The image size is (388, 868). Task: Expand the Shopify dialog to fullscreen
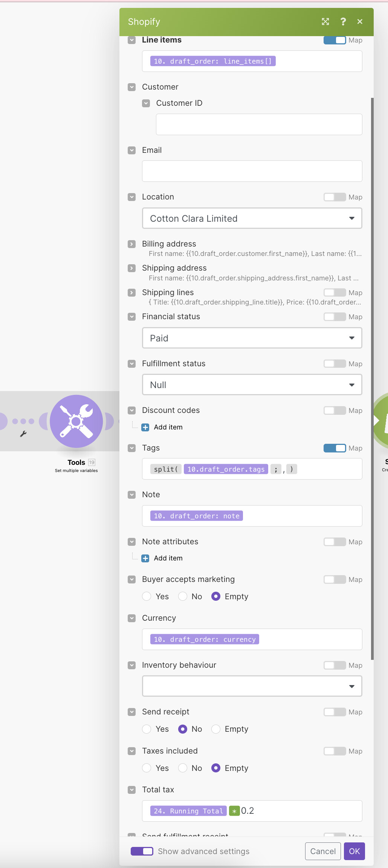coord(325,22)
